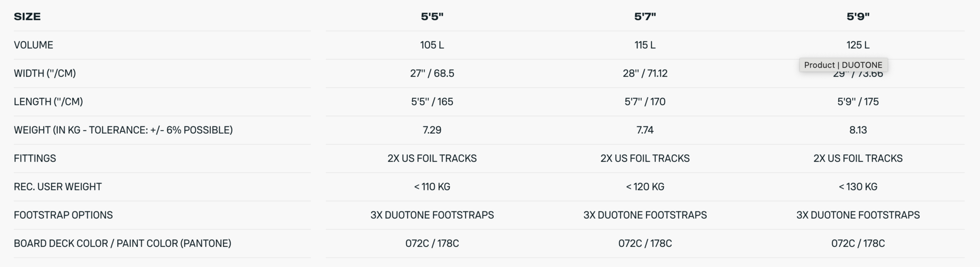Screen dimensions: 980x267
Task: Select the 105 L volume value
Action: (x=432, y=45)
